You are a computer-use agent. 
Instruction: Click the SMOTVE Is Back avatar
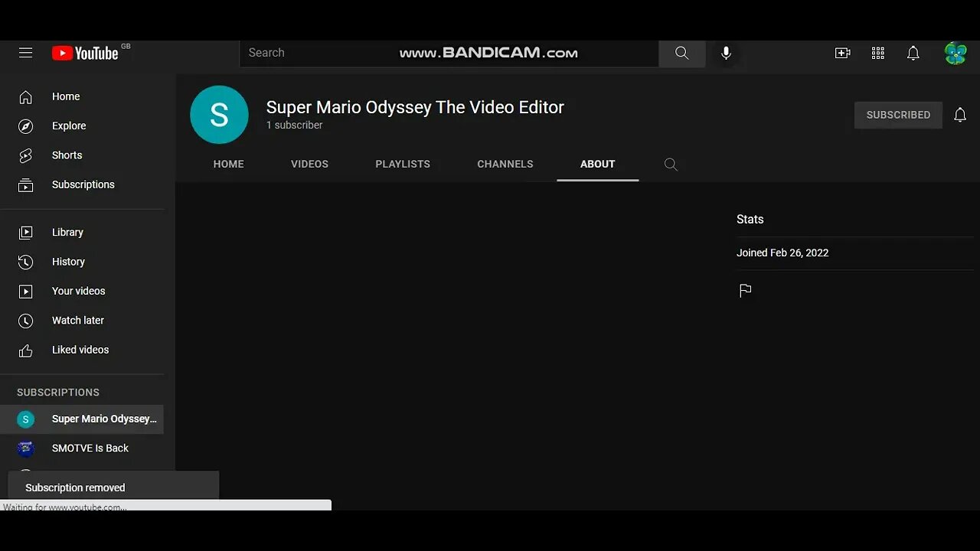tap(25, 448)
